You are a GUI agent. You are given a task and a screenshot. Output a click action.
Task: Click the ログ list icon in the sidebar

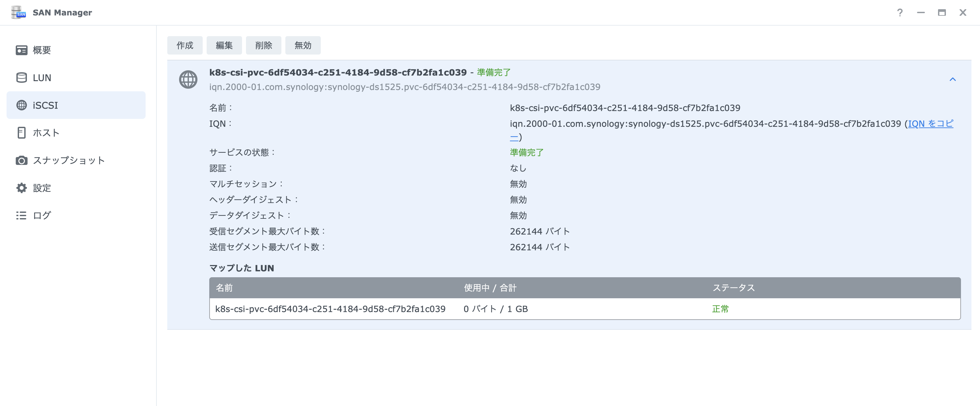(x=21, y=215)
